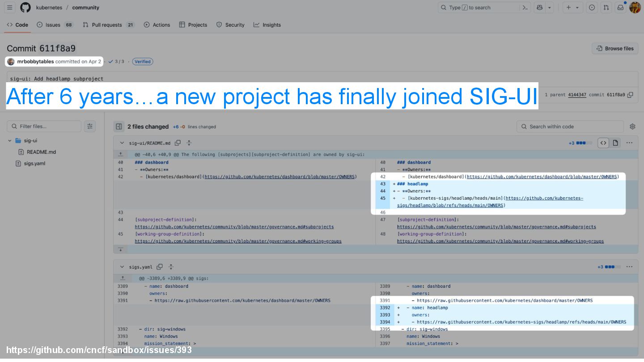Open the user avatar menu

click(x=635, y=8)
